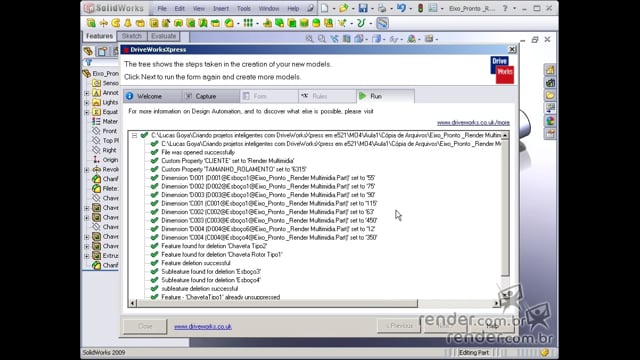Click the Previous View icon

click(x=334, y=39)
